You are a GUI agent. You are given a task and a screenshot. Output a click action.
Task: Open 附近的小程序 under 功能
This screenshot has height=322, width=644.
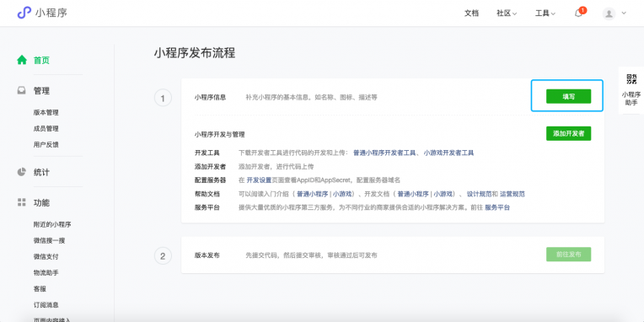coord(52,225)
